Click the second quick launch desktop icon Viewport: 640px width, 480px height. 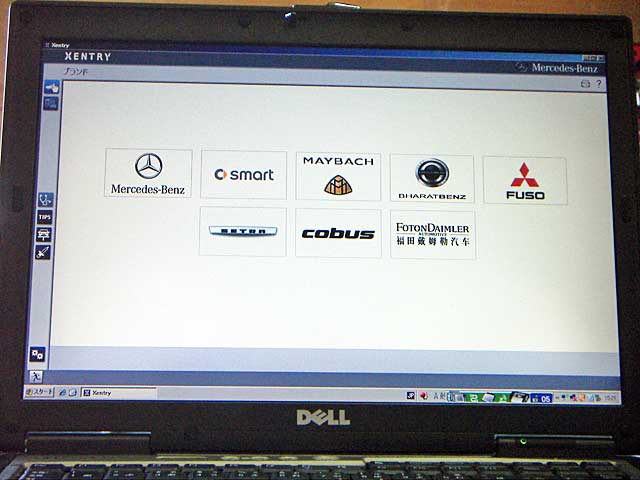point(73,393)
